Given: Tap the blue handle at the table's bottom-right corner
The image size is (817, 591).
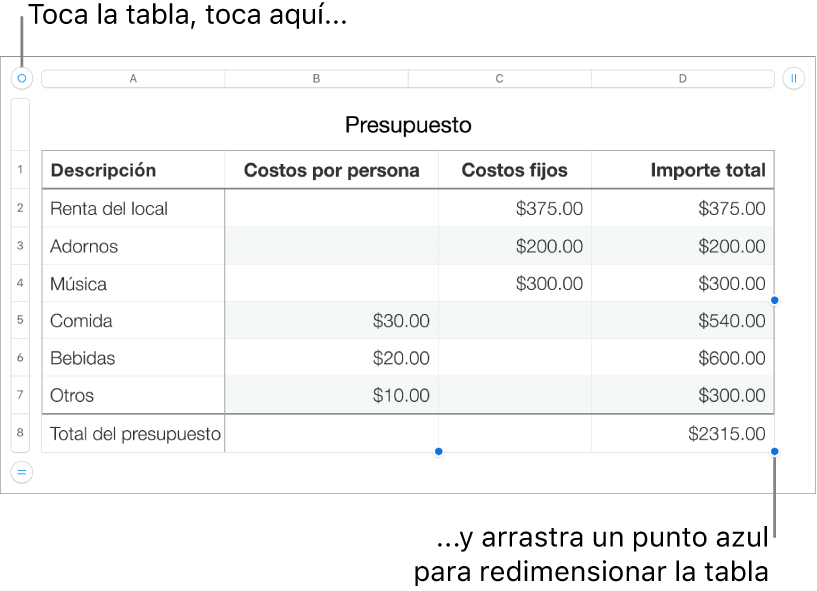Looking at the screenshot, I should pyautogui.click(x=775, y=451).
